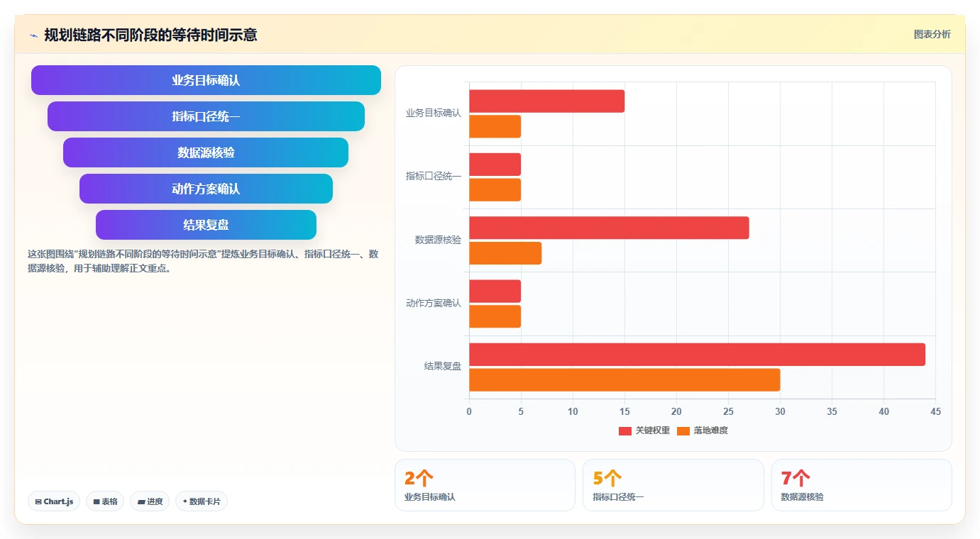Viewport: 980px width, 539px height.
Task: Click the Chart.js tag chip
Action: 54,501
